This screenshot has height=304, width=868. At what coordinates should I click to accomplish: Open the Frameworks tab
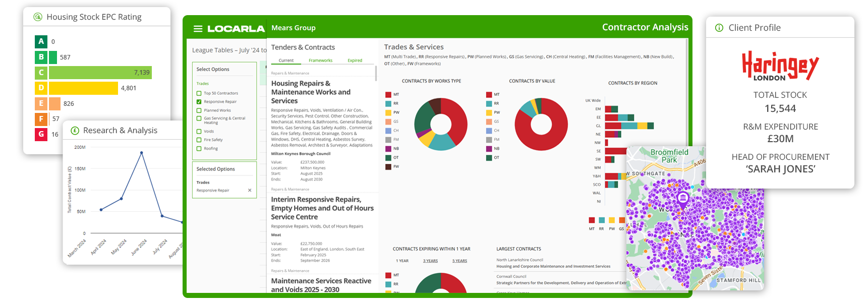320,60
